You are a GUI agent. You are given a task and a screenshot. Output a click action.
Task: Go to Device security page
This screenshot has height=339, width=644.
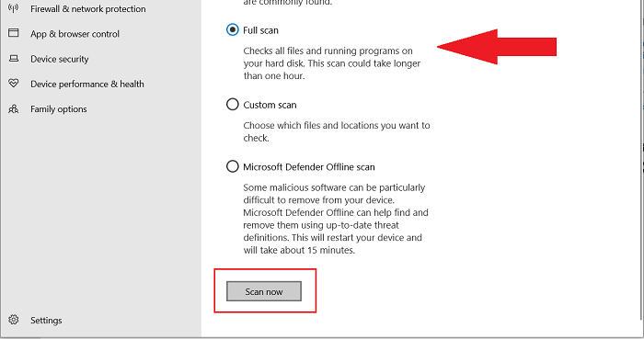60,59
